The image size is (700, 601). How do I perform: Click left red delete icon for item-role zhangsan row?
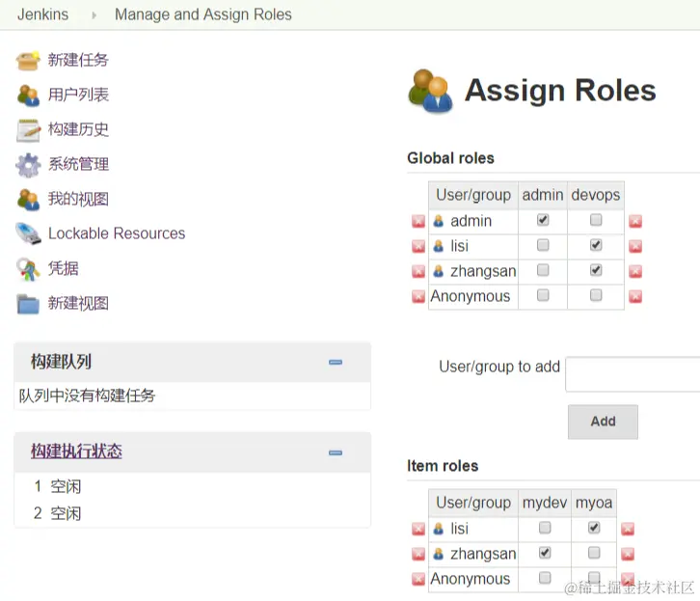[x=418, y=554]
